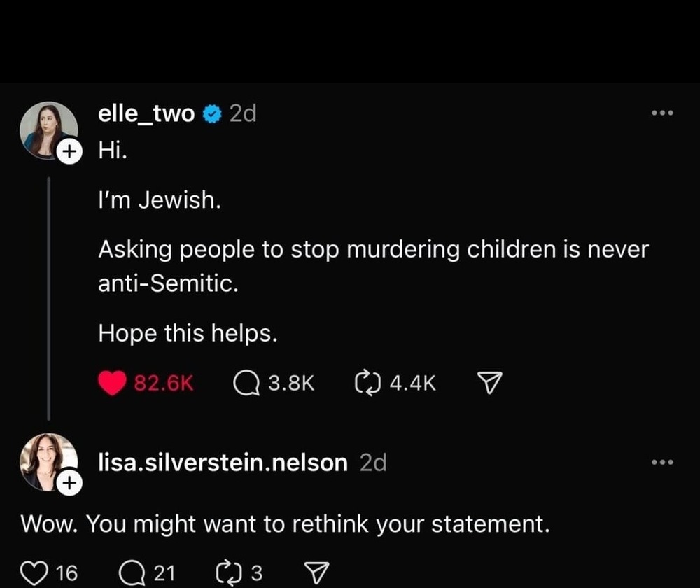Like lisa.silverstein.nelson's reply

click(34, 573)
